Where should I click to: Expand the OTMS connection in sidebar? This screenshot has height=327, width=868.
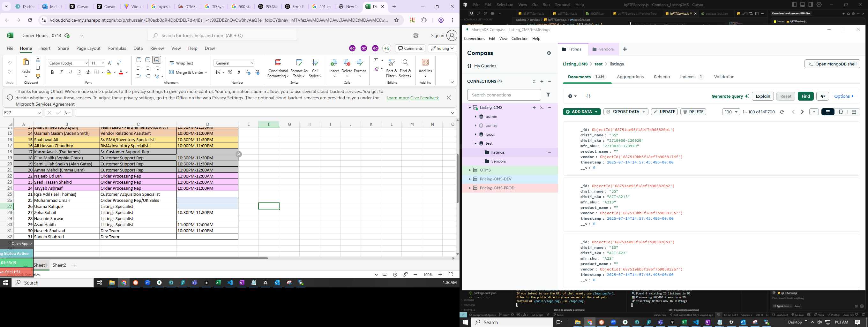(470, 170)
